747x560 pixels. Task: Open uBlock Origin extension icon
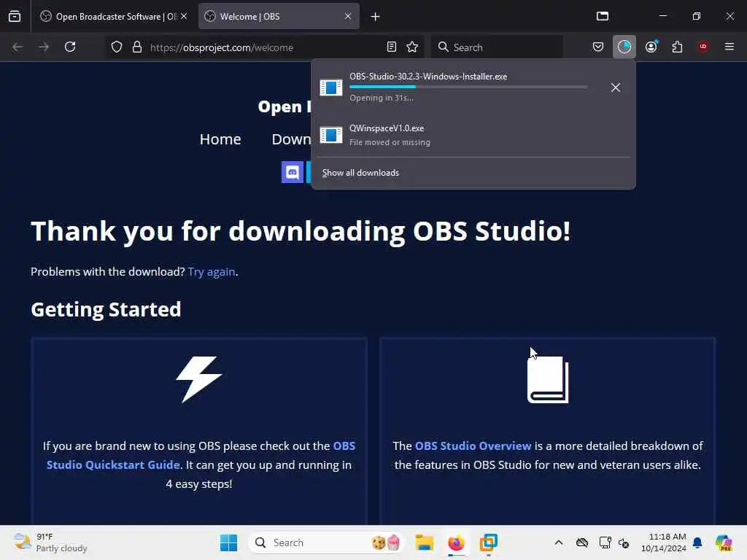point(703,47)
